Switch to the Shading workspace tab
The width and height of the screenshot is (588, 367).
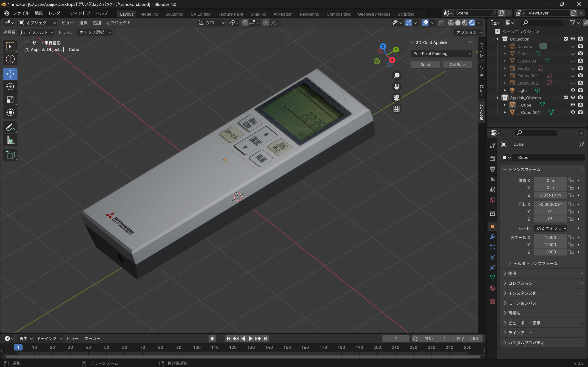(258, 14)
